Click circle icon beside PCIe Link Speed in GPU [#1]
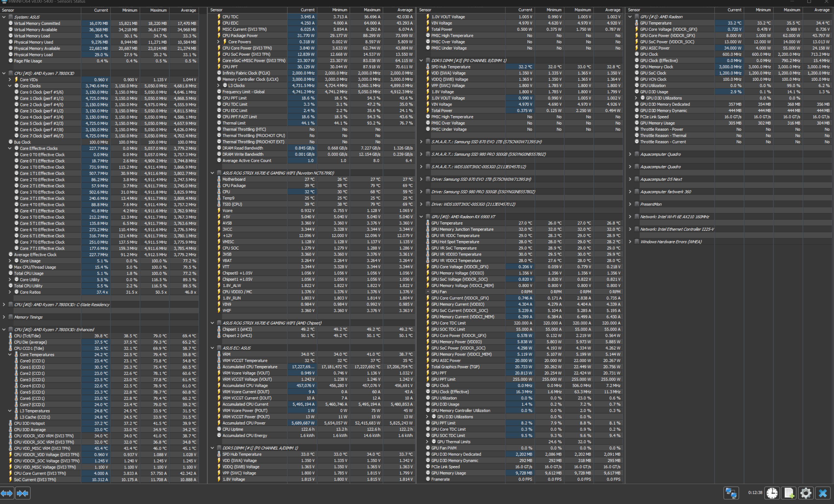 click(x=637, y=117)
